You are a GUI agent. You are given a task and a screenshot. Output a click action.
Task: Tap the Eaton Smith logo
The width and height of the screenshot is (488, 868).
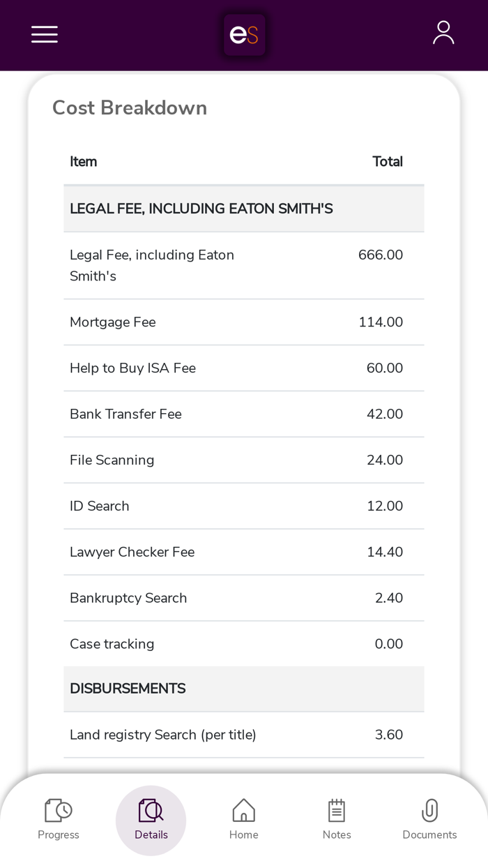click(x=244, y=35)
